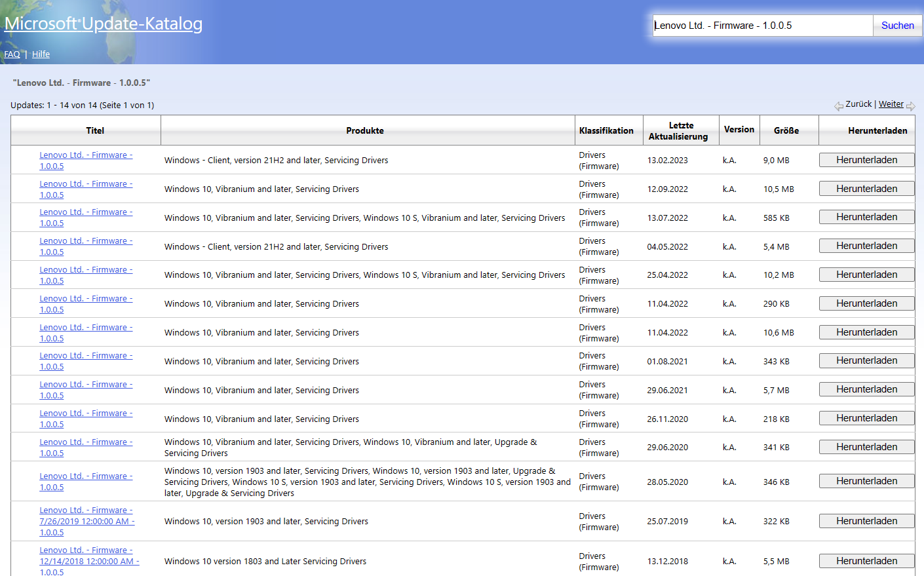
Task: Click the search input field
Action: [x=762, y=26]
